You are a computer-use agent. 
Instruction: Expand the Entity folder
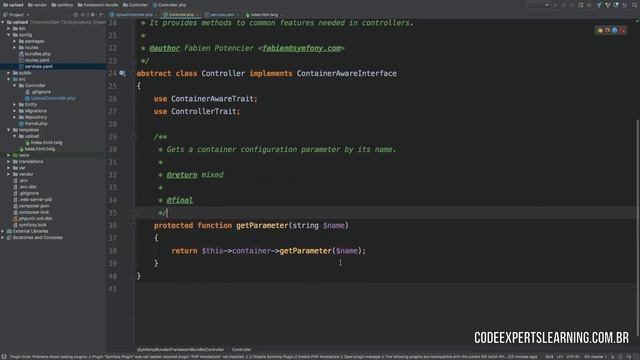coord(15,104)
